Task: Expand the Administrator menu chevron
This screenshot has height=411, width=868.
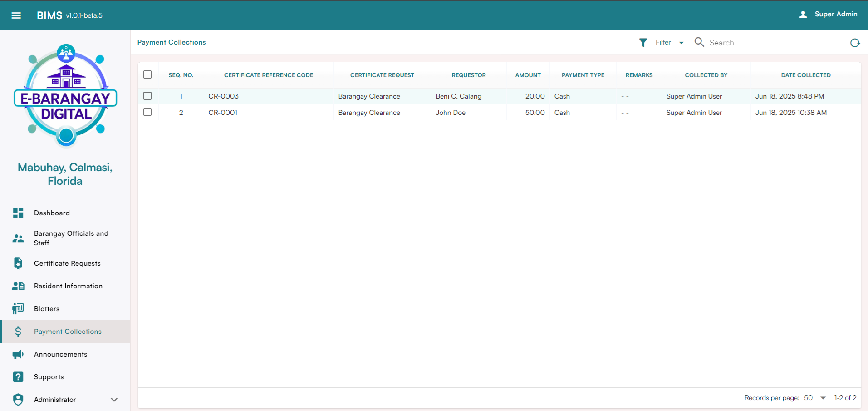Action: [x=114, y=400]
